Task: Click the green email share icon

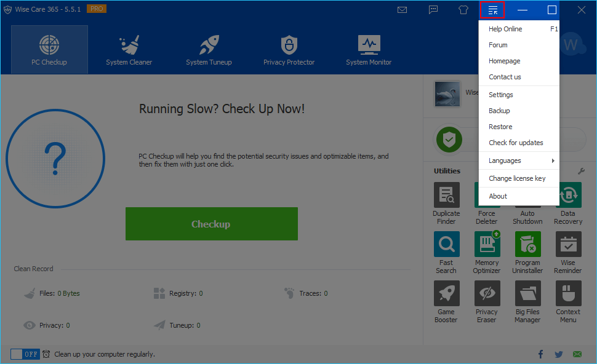Action: coord(577,354)
